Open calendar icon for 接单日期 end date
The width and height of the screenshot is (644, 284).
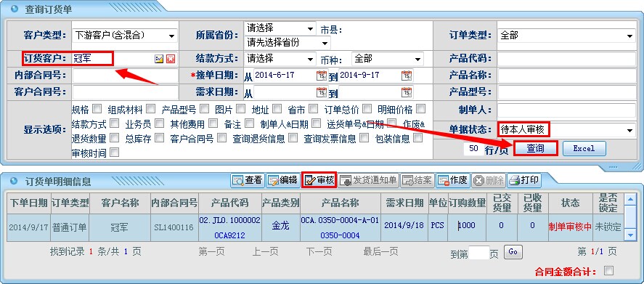tap(407, 76)
